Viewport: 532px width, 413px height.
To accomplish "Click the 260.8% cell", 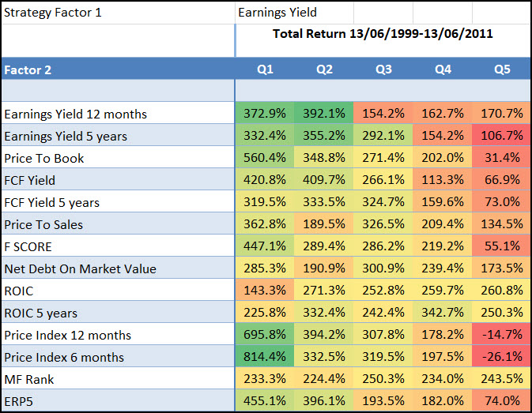I will click(502, 290).
